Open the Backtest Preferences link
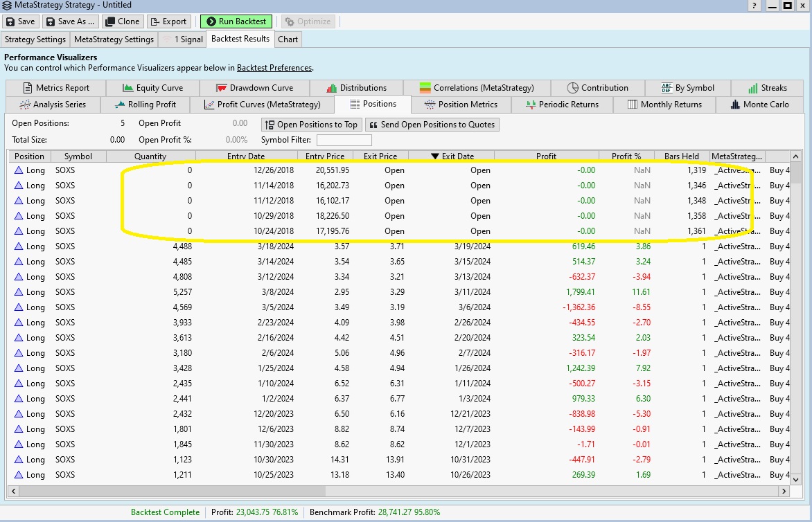Viewport: 812px width, 522px height. (274, 68)
